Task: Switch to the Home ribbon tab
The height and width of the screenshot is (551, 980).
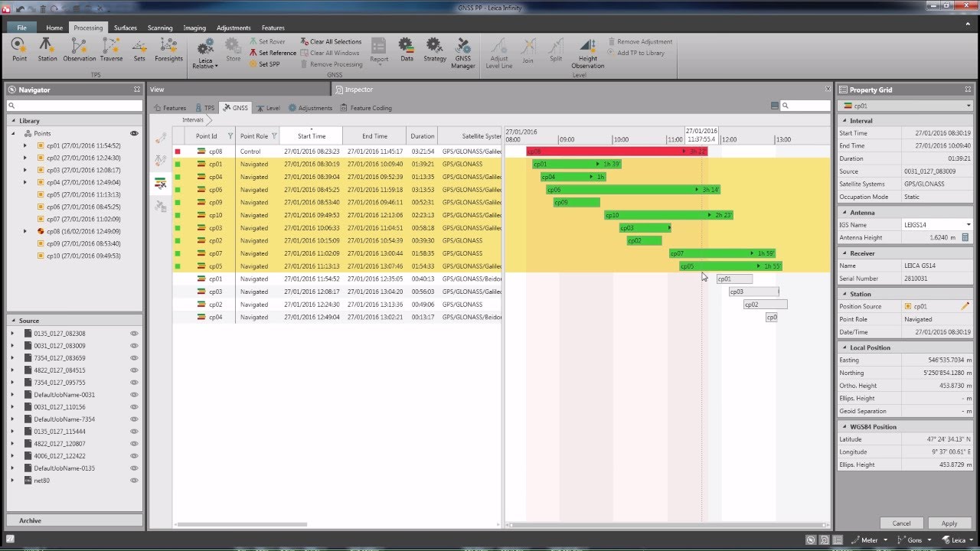Action: click(54, 28)
